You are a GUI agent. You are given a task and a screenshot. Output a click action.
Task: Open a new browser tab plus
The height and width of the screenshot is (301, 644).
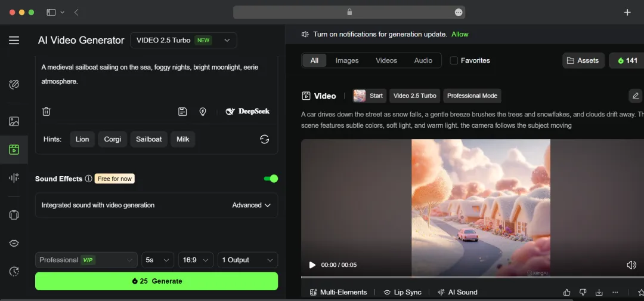627,13
